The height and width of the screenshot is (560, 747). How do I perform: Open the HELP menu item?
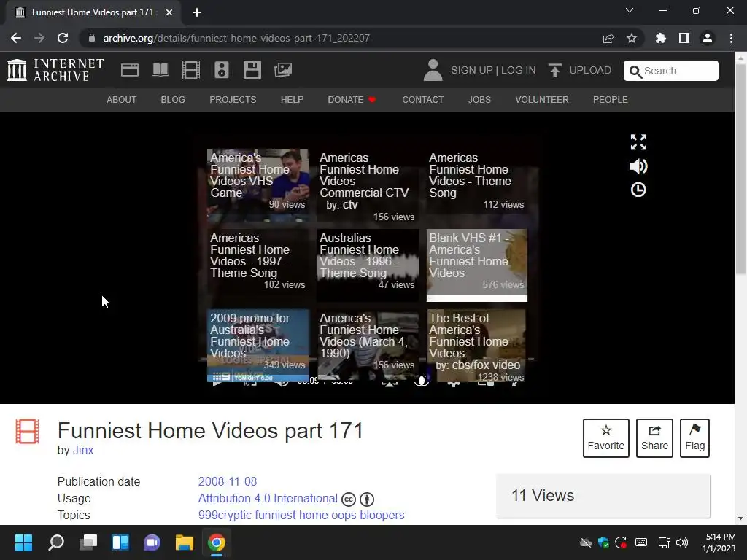(292, 100)
